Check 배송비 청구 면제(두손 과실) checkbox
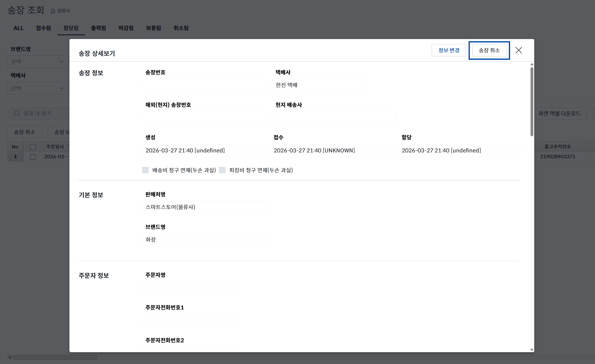Screen dimensions: 595x364 tap(145, 170)
